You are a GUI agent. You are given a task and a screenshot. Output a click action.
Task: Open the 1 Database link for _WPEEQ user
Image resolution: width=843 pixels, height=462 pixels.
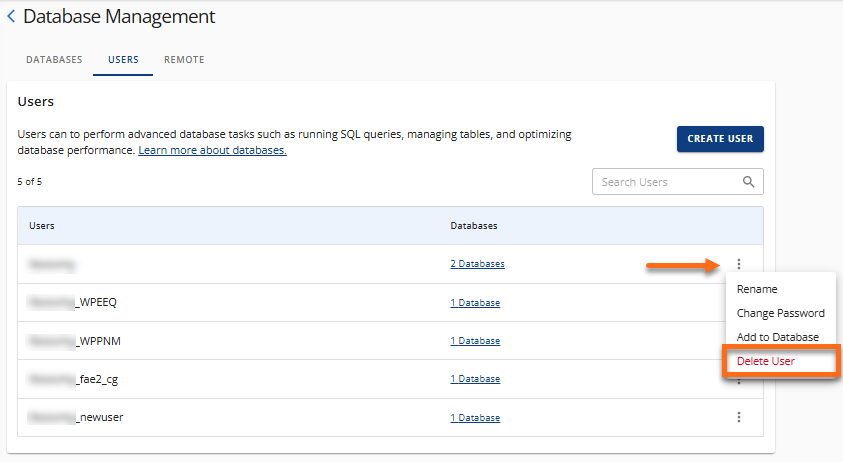pyautogui.click(x=475, y=302)
